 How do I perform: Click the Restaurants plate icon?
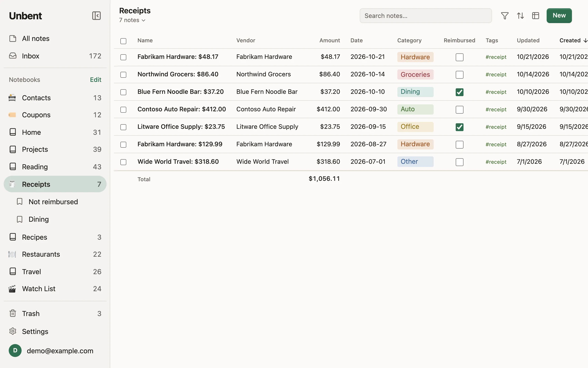[x=12, y=254]
